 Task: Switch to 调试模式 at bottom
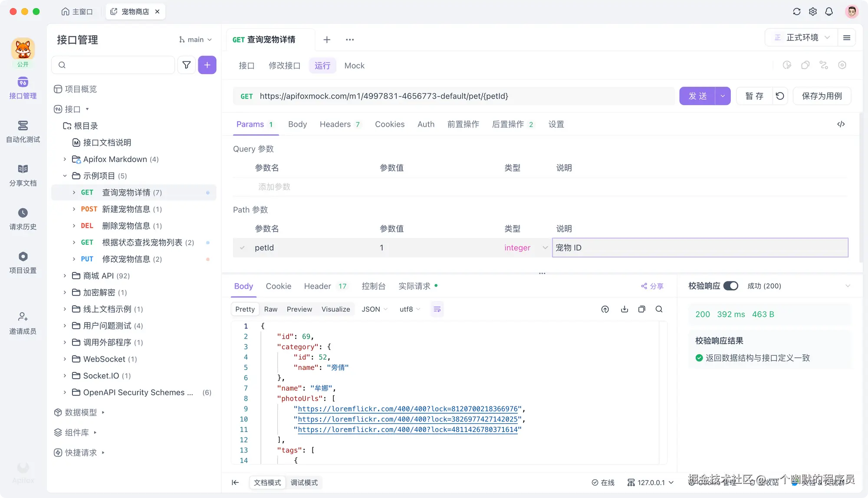[x=304, y=482]
